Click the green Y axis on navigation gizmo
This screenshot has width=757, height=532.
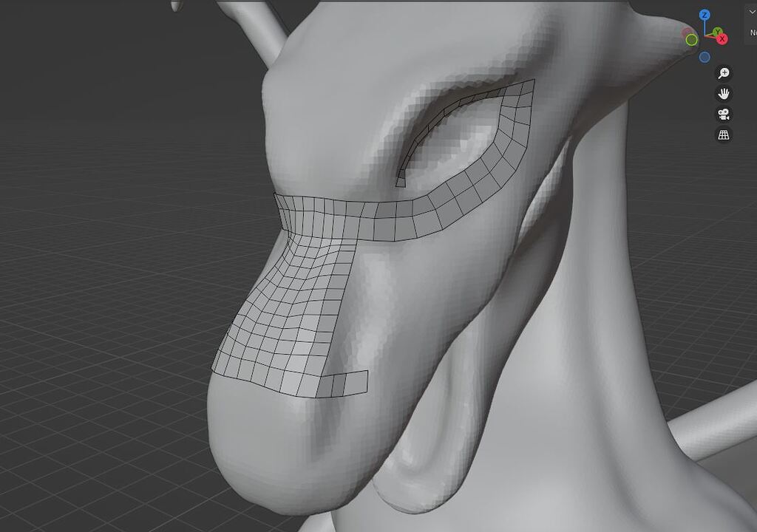pyautogui.click(x=717, y=31)
